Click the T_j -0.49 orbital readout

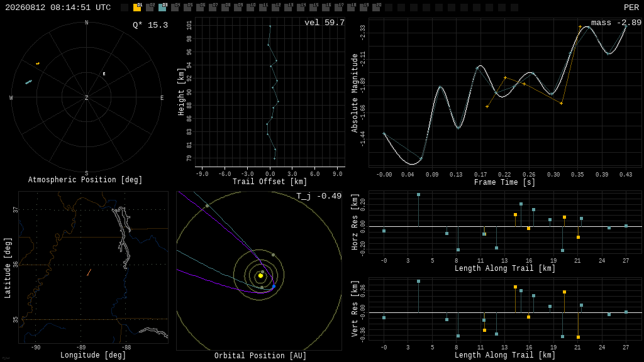tap(319, 196)
